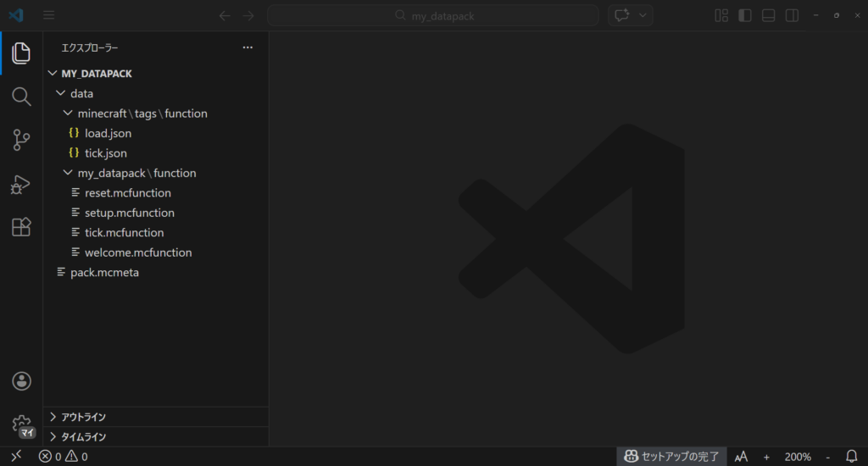Image resolution: width=868 pixels, height=466 pixels.
Task: Open the hamburger application menu
Action: pyautogui.click(x=48, y=15)
